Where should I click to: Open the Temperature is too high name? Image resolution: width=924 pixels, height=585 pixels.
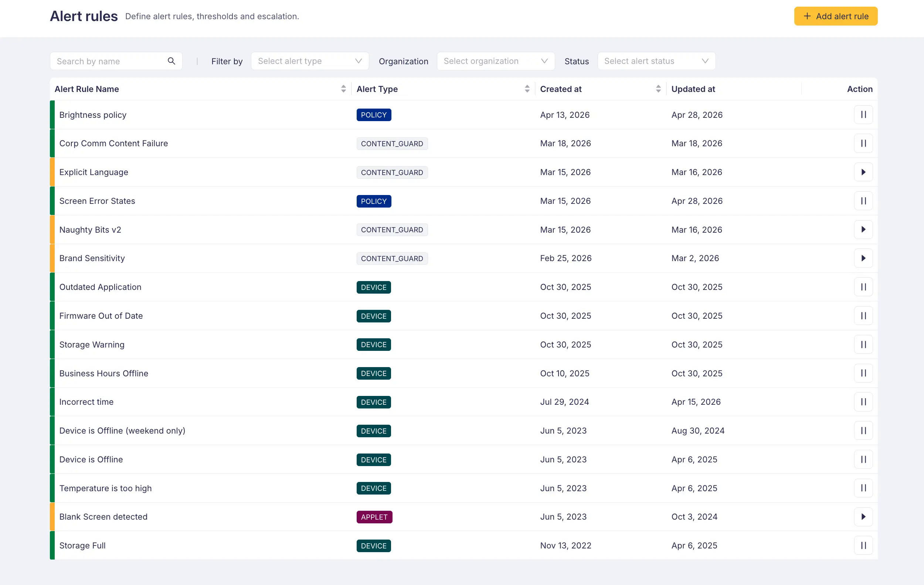[106, 488]
